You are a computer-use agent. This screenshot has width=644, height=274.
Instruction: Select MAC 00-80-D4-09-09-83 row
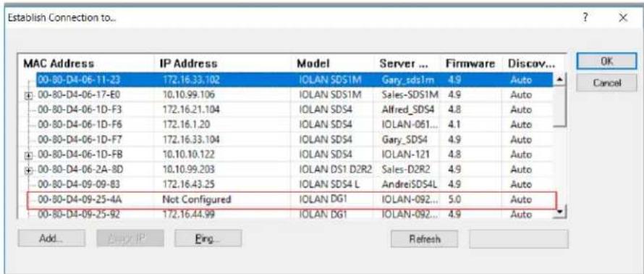[x=294, y=184]
